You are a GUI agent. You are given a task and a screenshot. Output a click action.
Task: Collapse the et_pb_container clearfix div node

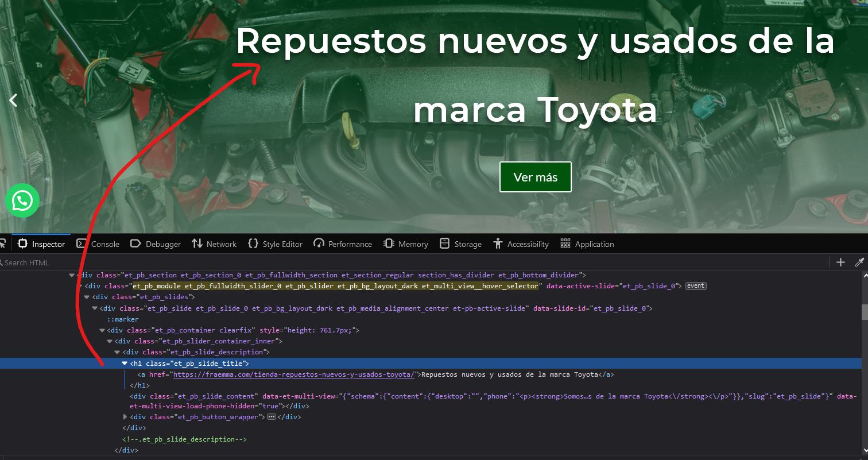[x=102, y=330]
